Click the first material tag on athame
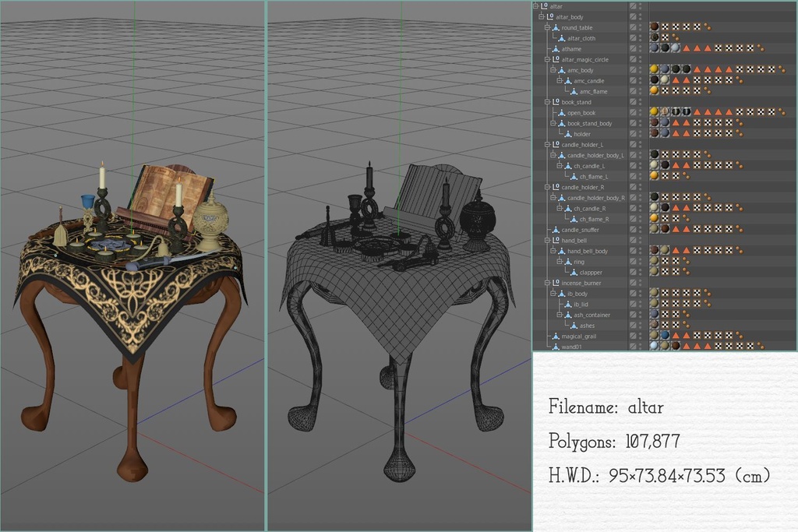Viewport: 798px width, 532px height. pyautogui.click(x=655, y=48)
